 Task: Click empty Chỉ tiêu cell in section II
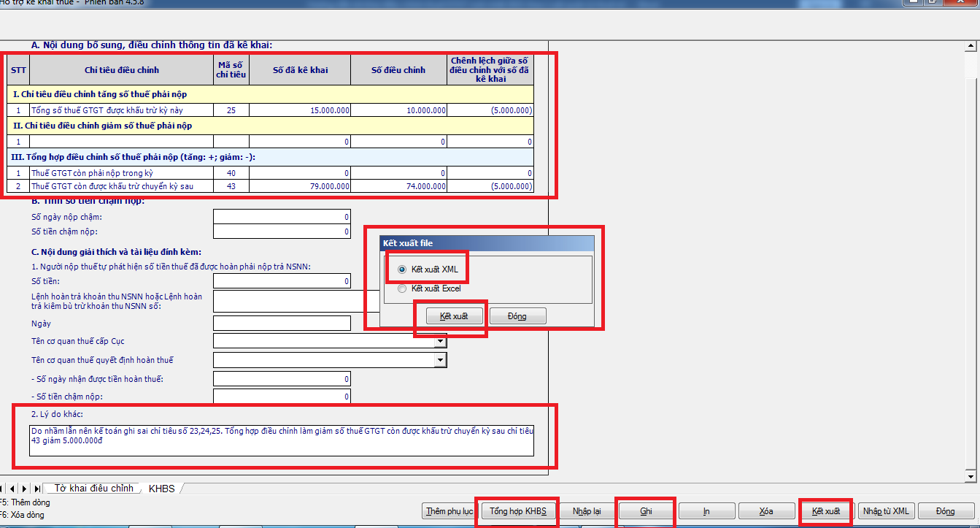121,142
